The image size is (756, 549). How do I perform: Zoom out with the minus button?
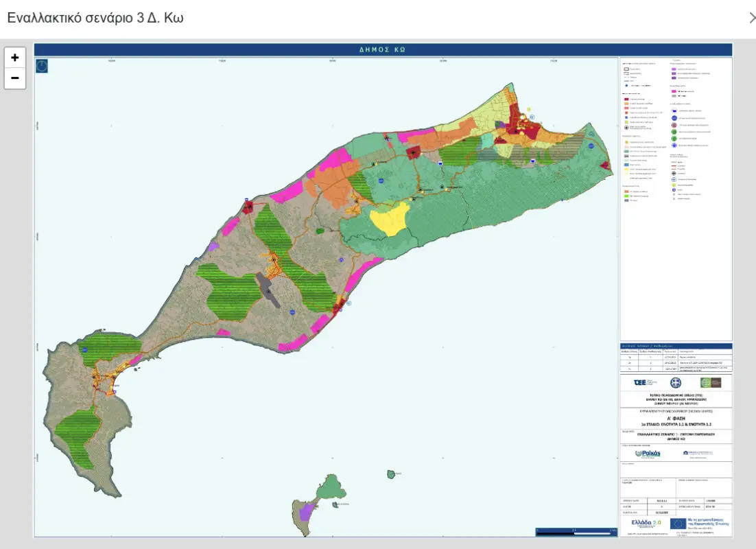click(x=15, y=78)
